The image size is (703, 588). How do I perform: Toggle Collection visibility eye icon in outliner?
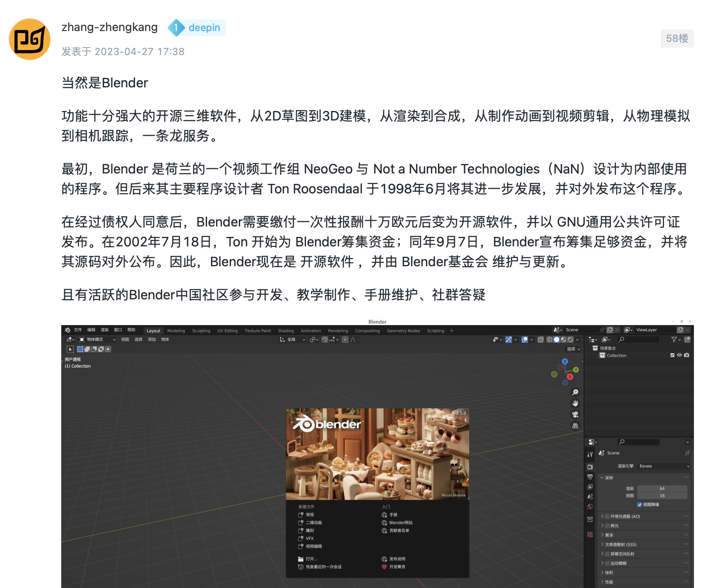tap(679, 355)
